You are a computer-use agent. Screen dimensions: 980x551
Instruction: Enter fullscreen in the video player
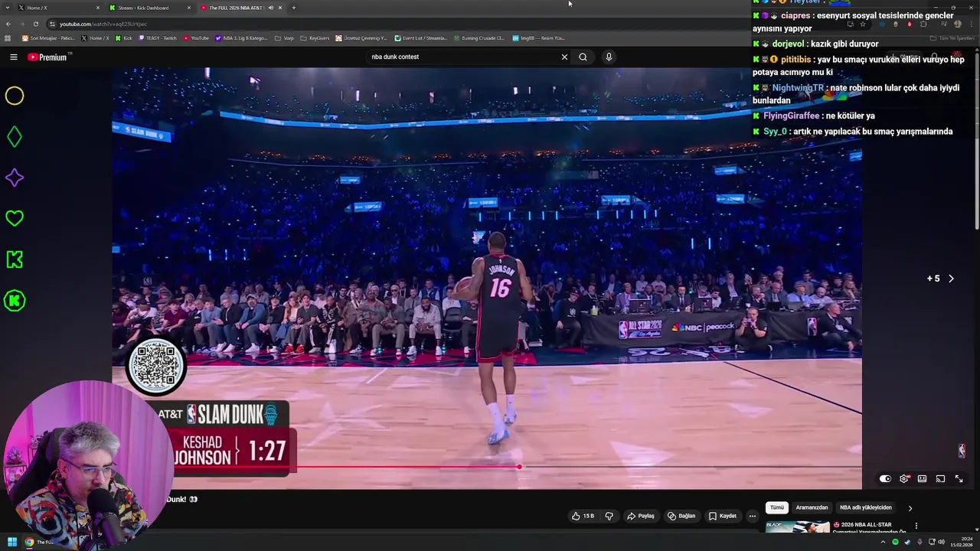pos(959,478)
